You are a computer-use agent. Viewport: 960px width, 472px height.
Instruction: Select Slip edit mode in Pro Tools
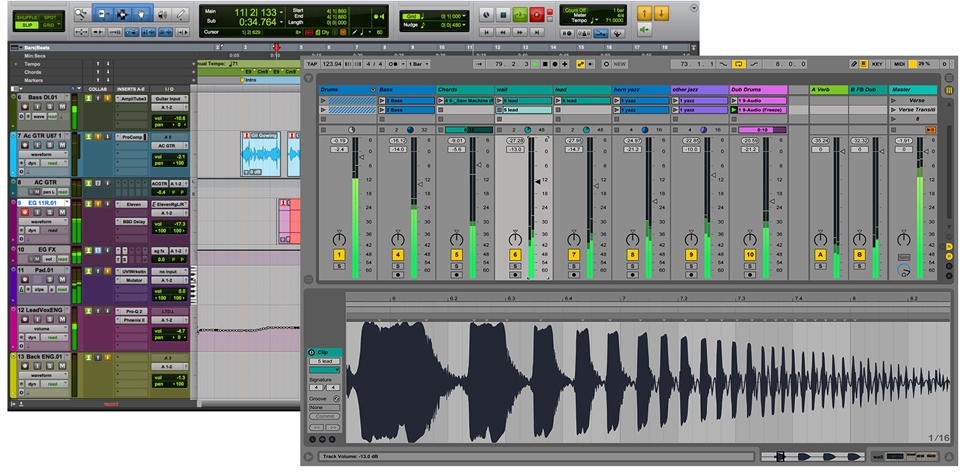pos(27,25)
